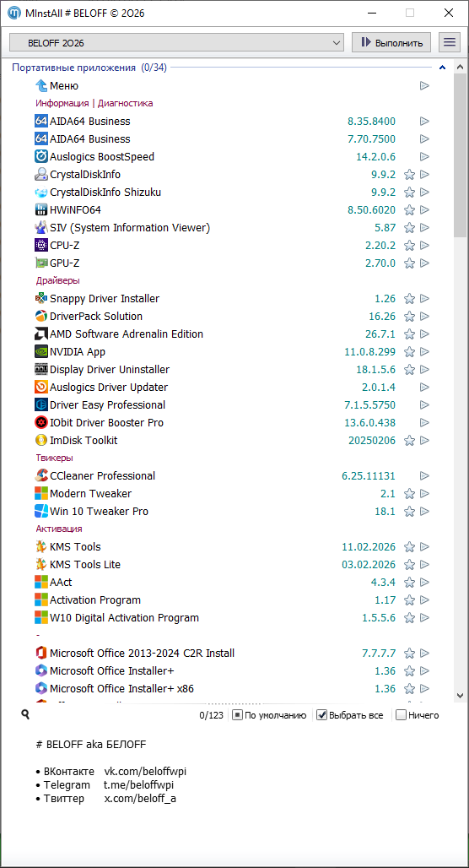Check the По умолчанию checkbox
The image size is (469, 868).
click(237, 714)
